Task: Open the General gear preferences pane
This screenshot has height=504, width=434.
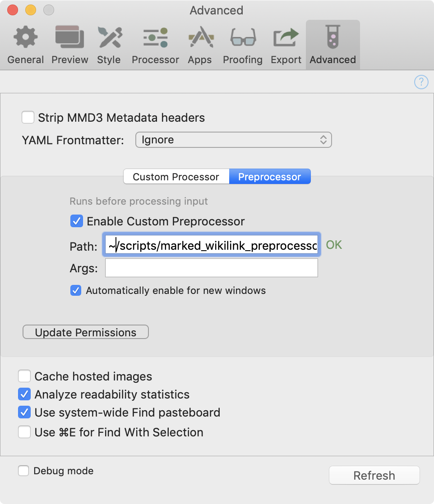Action: pos(25,45)
